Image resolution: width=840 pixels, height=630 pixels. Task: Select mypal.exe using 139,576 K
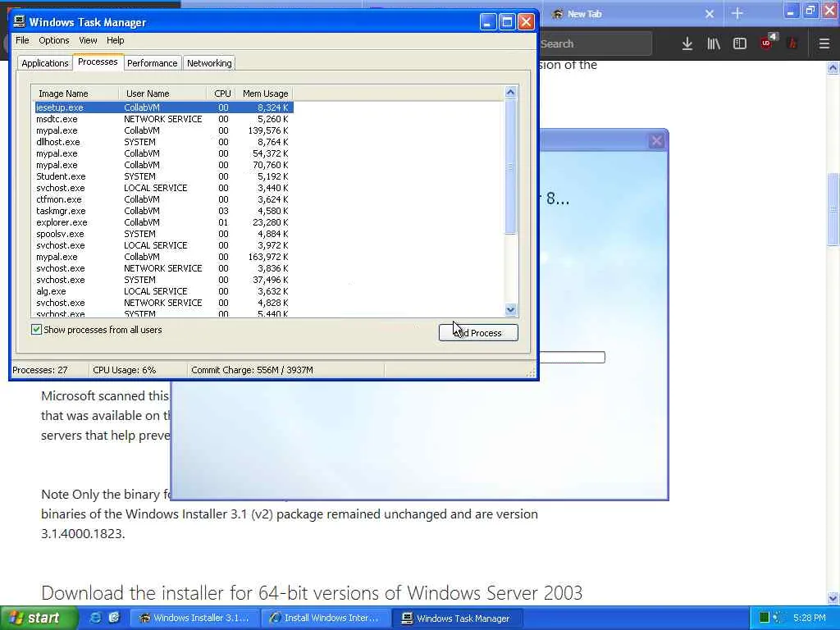click(163, 130)
